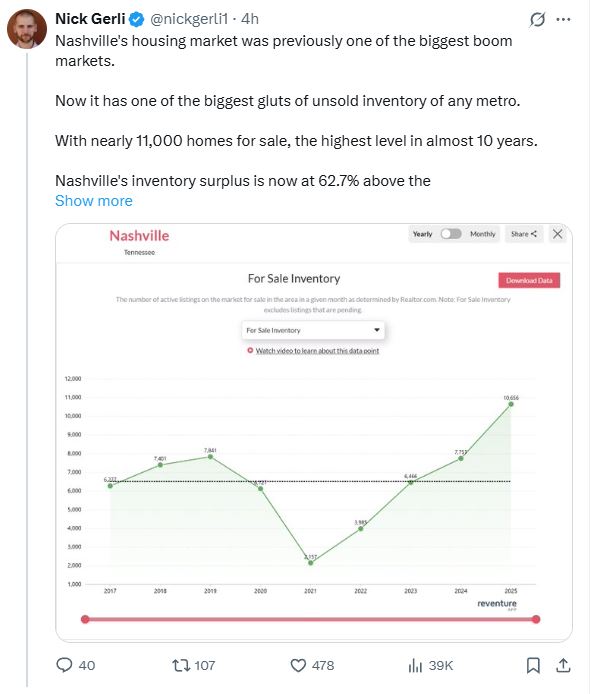Click the Download Data button
This screenshot has height=694, width=601.
[x=529, y=280]
